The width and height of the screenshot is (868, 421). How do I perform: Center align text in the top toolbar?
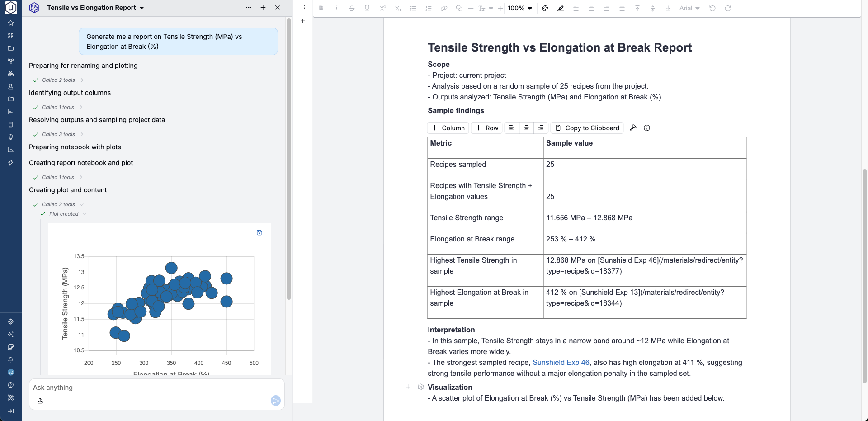(x=591, y=8)
